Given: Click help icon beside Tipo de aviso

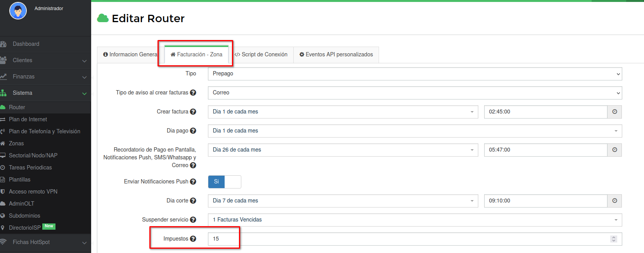Looking at the screenshot, I should (x=193, y=93).
